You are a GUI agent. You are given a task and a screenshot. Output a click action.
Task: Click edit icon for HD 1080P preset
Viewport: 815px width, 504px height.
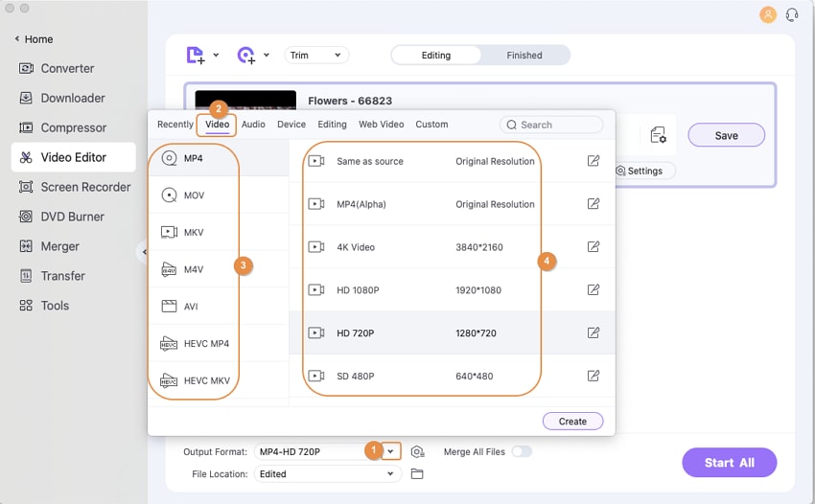[x=594, y=289]
